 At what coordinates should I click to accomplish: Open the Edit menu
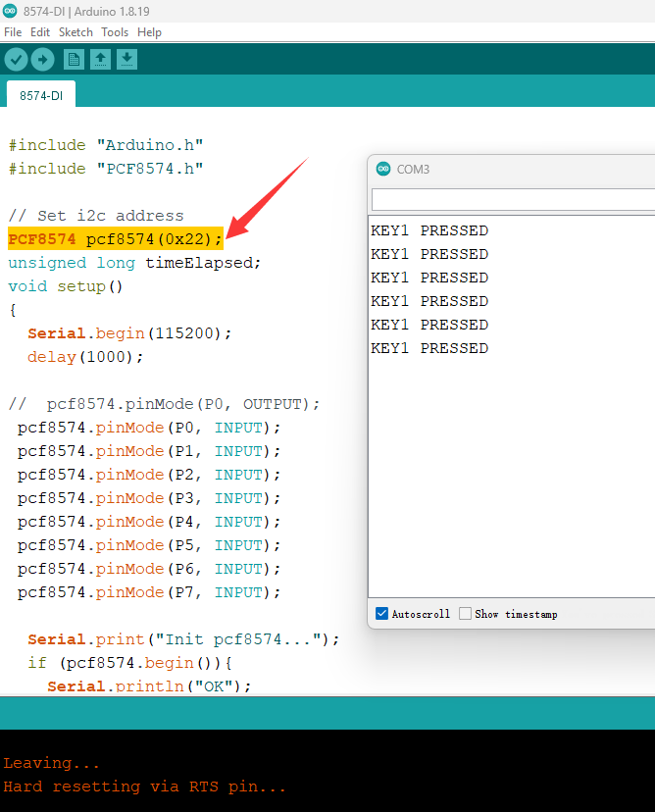pyautogui.click(x=40, y=32)
